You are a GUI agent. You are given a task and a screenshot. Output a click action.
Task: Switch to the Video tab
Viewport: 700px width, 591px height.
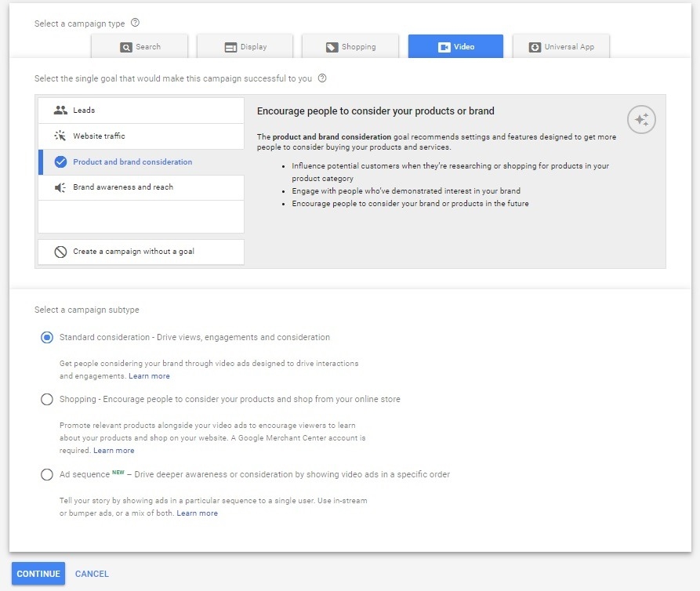[455, 46]
